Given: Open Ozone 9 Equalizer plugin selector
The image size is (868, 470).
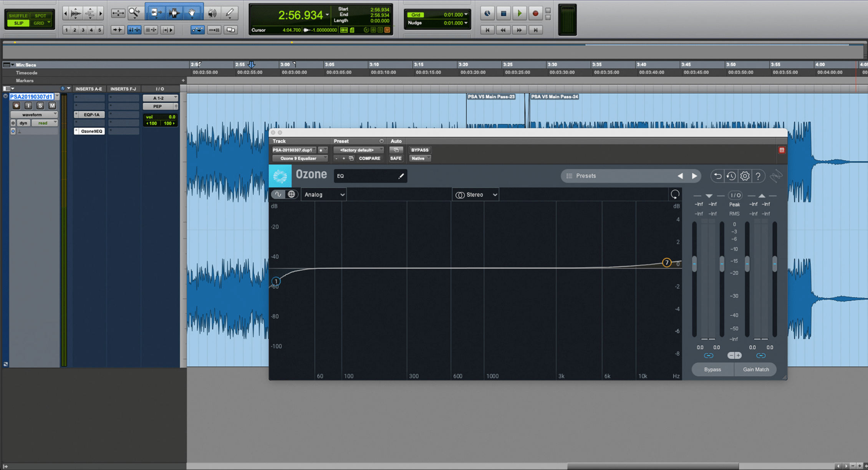Looking at the screenshot, I should 300,158.
